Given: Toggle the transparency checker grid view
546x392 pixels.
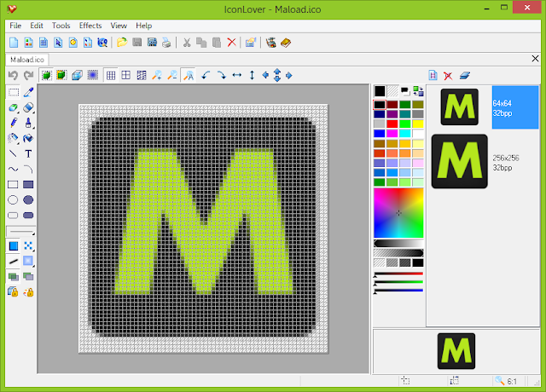Looking at the screenshot, I should [142, 75].
